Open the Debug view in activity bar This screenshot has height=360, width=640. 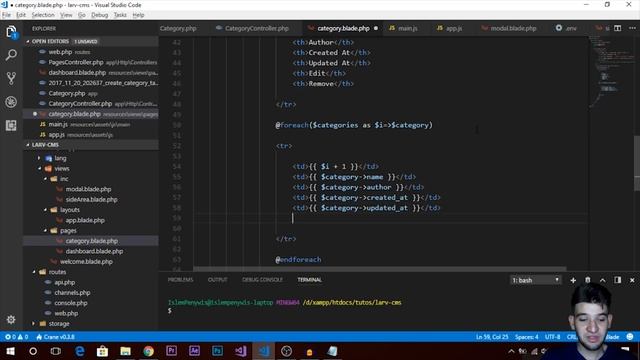point(11,102)
